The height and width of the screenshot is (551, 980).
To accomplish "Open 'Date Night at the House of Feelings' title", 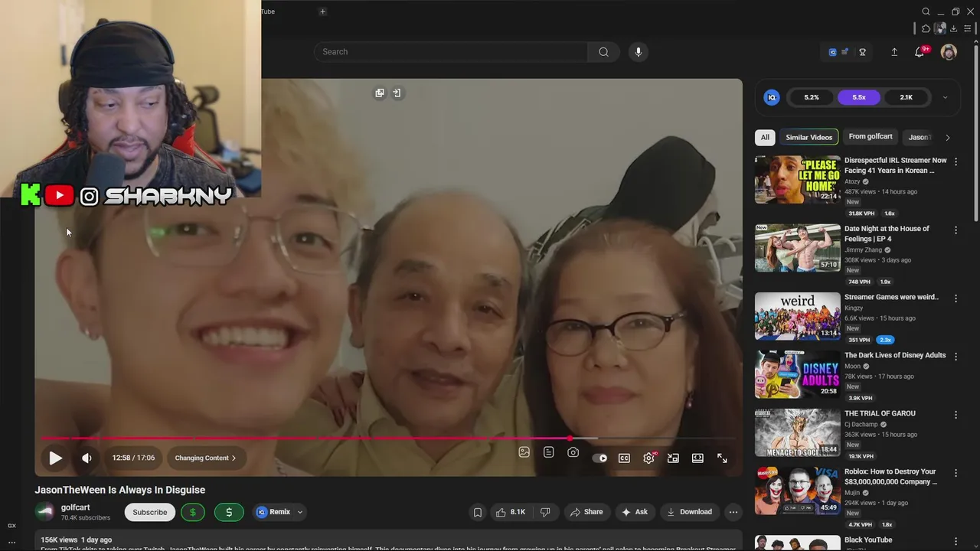I will (887, 233).
